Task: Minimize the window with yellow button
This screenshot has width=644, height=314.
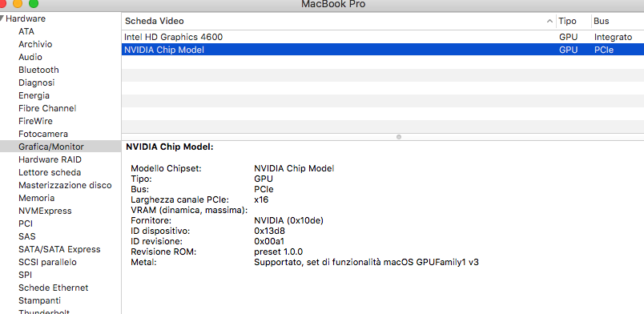Action: (x=18, y=3)
